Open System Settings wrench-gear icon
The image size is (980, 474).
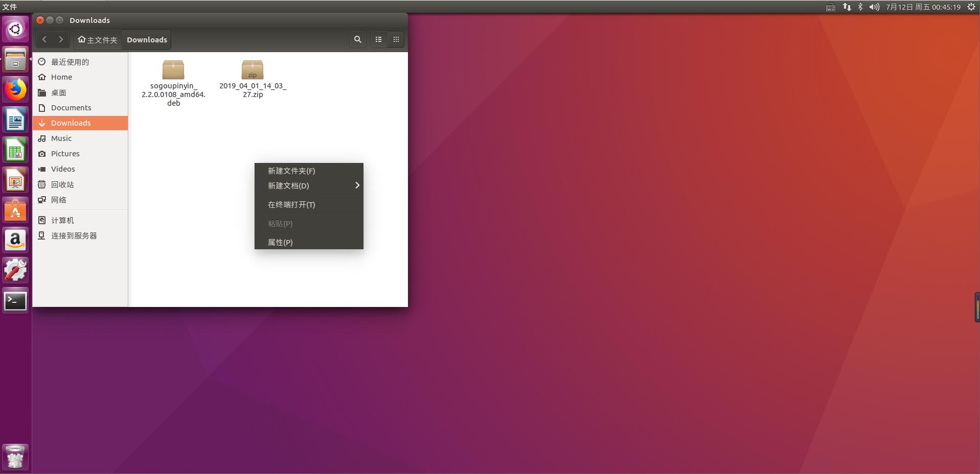coord(15,270)
